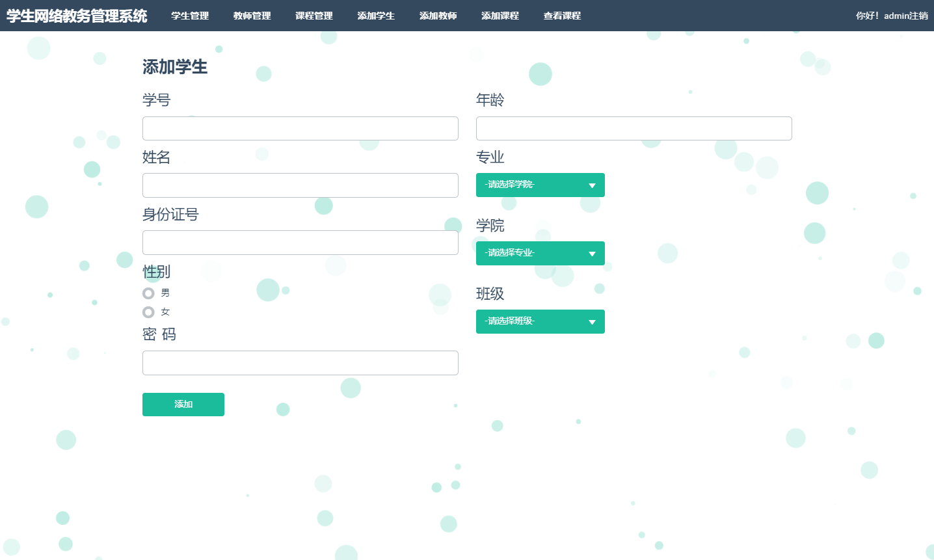The width and height of the screenshot is (934, 560).
Task: Open the 请选择学院 dropdown
Action: click(x=540, y=185)
